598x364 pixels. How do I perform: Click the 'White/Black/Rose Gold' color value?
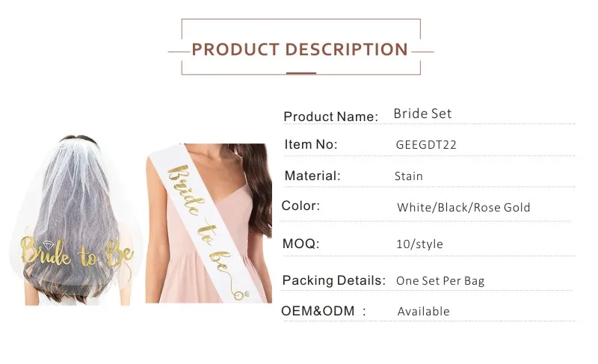(x=463, y=208)
